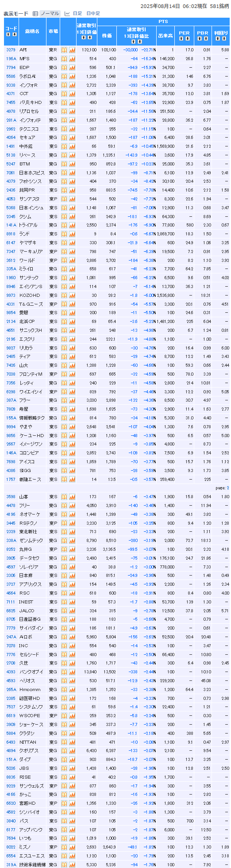The height and width of the screenshot is (868, 231).
Task: Select the 日本ホスピス name cell
Action: click(32, 173)
